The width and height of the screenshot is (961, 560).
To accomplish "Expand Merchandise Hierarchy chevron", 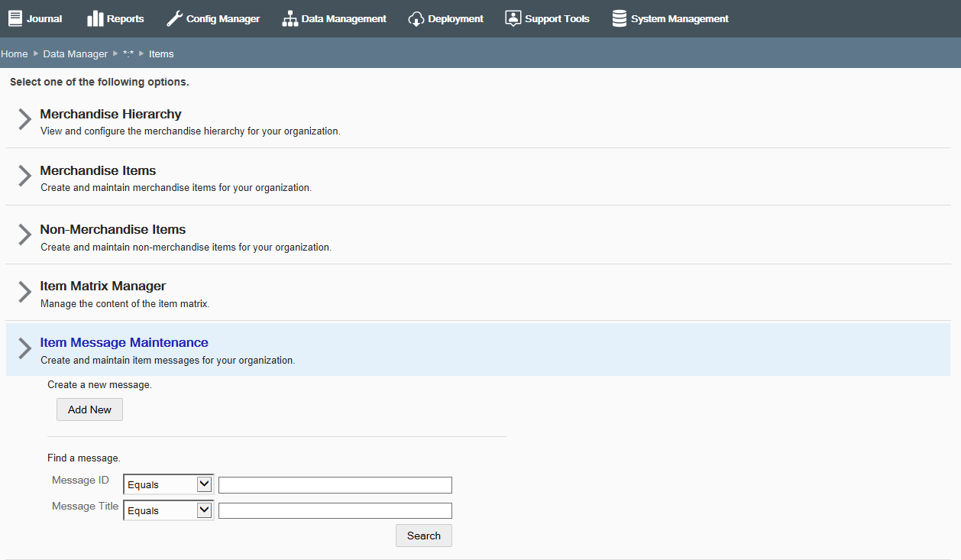I will click(x=24, y=120).
